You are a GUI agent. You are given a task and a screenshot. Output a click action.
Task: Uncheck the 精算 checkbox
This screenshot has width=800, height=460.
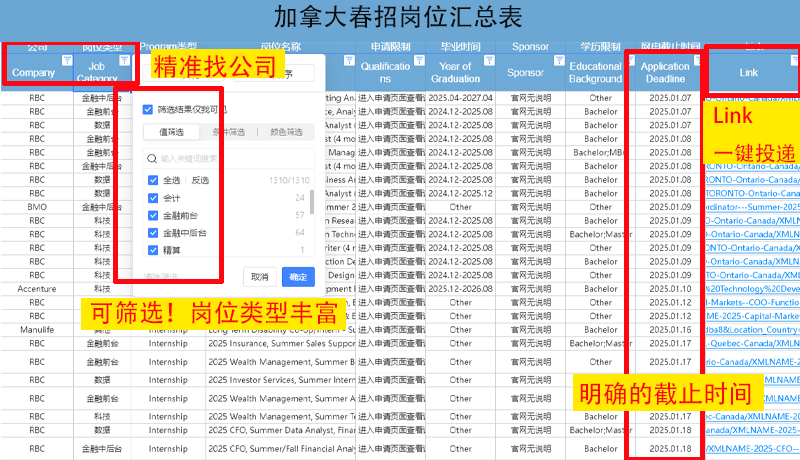(x=153, y=250)
